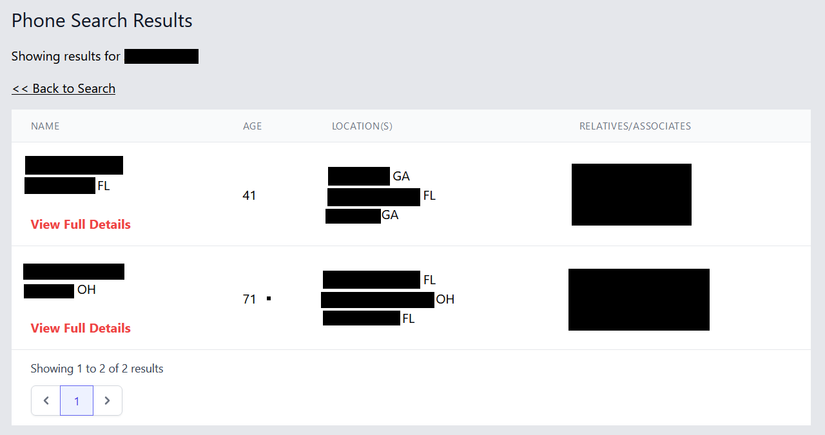
Task: Click the 'Showing 1 to 2 of 2 results' text
Action: 97,369
